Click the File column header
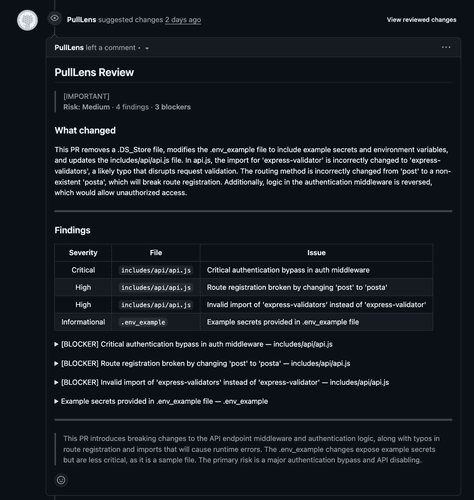 click(x=156, y=253)
